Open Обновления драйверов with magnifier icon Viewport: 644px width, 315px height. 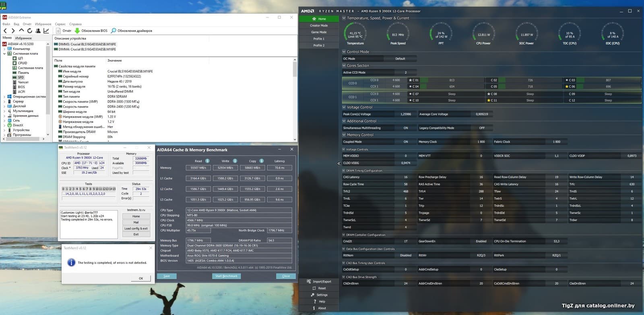(132, 31)
